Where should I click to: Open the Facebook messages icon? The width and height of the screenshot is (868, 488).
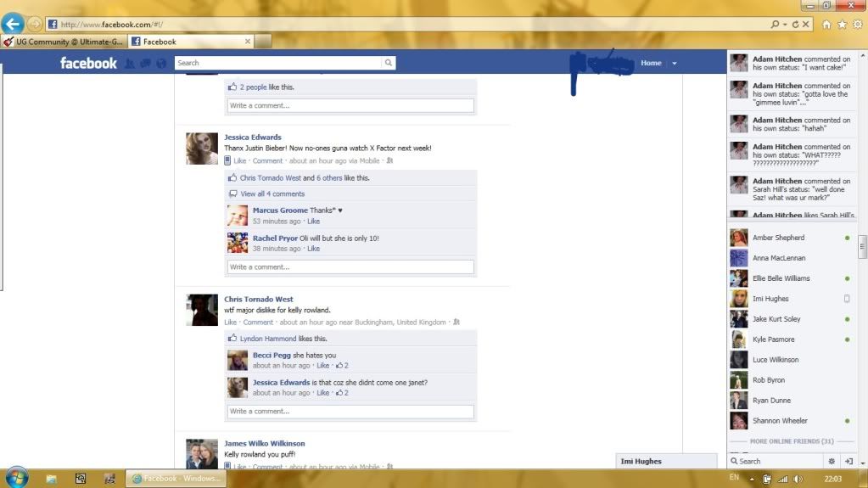[x=145, y=64]
